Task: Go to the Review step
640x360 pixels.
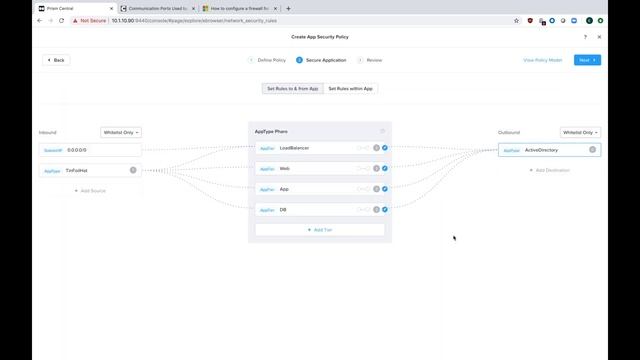Action: point(370,60)
